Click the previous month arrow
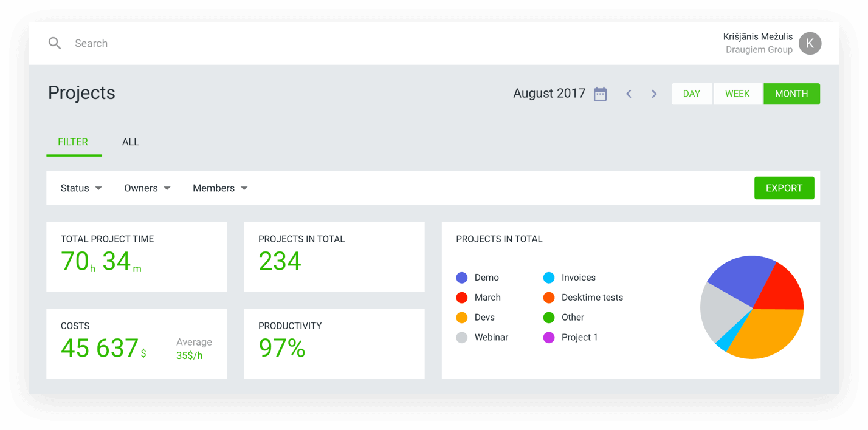 629,94
